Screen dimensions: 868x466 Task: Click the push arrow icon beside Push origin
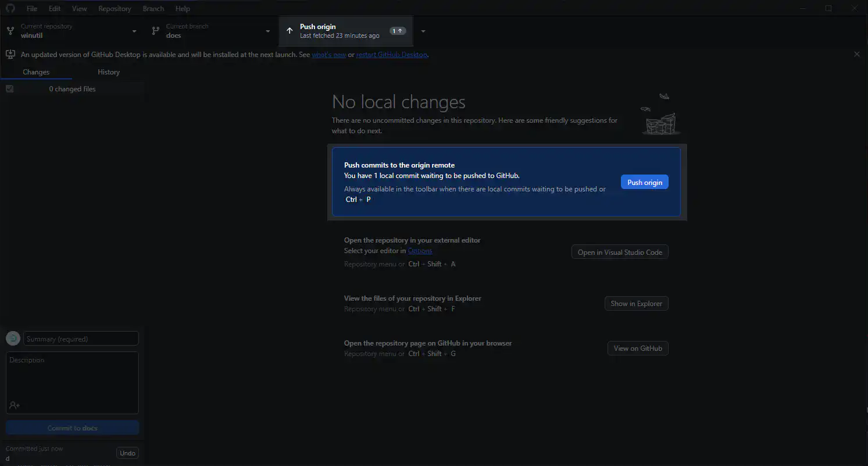click(x=290, y=31)
